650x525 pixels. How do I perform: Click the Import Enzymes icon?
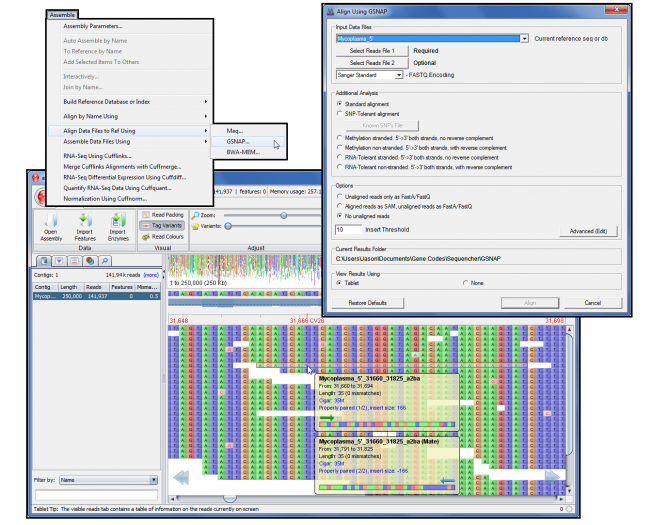[x=118, y=229]
